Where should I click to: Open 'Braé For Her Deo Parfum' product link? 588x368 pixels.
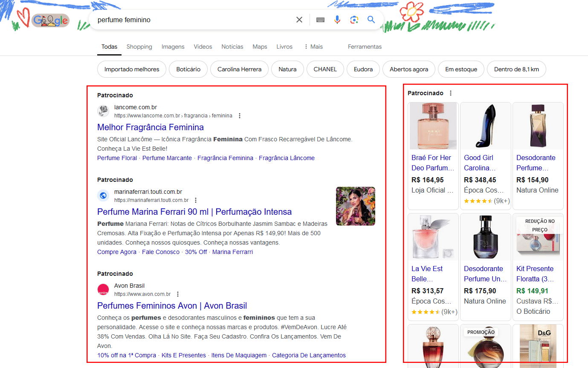click(432, 163)
